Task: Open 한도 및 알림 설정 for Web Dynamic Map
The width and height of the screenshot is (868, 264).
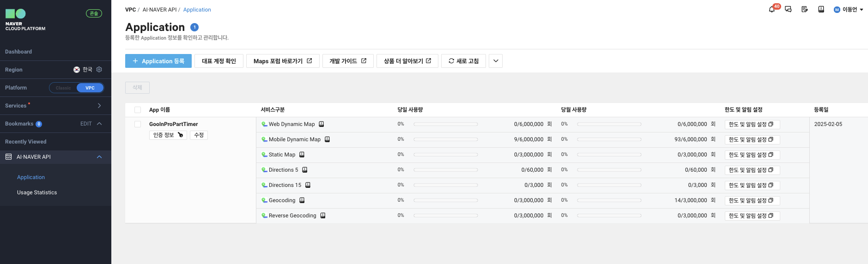Action: tap(752, 125)
